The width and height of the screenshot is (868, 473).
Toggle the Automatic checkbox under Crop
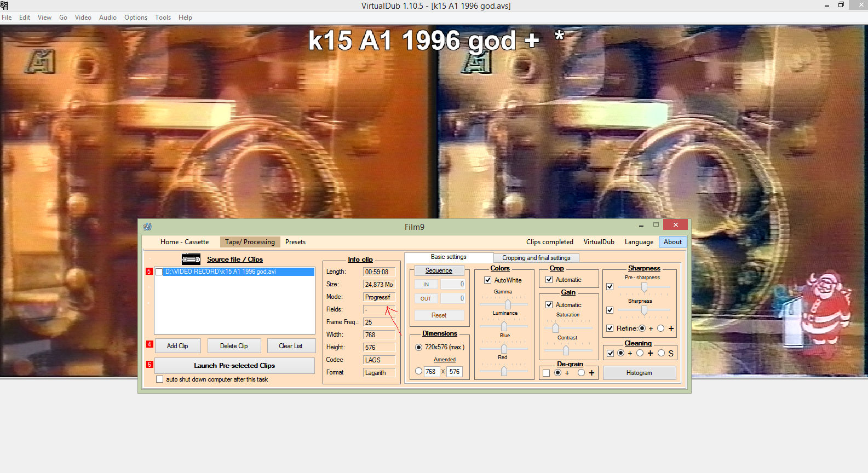click(x=549, y=279)
